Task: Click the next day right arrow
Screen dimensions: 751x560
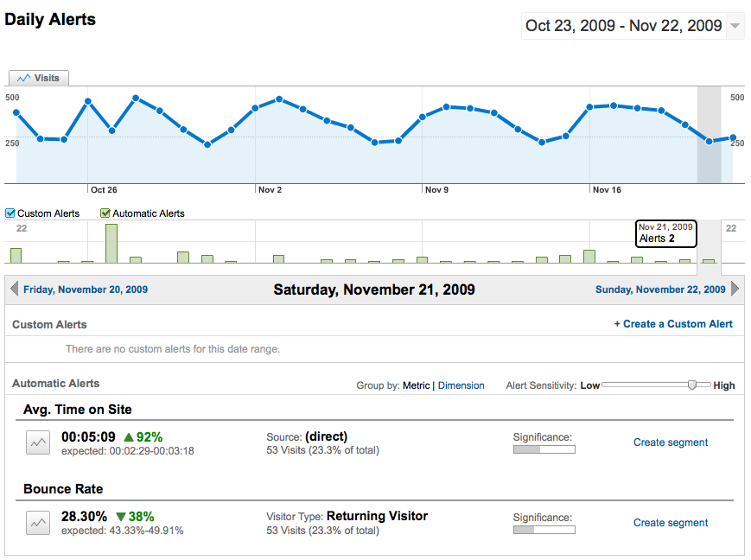Action: tap(735, 290)
